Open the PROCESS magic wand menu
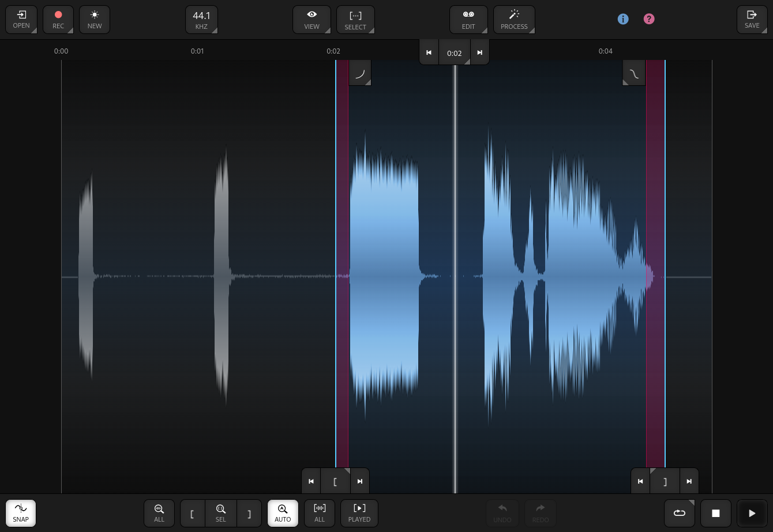The height and width of the screenshot is (532, 773). pos(514,20)
